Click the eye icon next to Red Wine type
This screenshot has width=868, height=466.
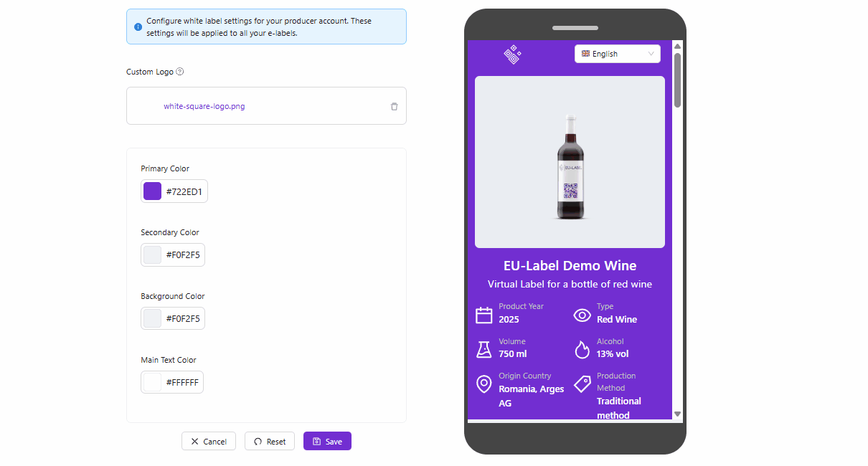tap(582, 314)
